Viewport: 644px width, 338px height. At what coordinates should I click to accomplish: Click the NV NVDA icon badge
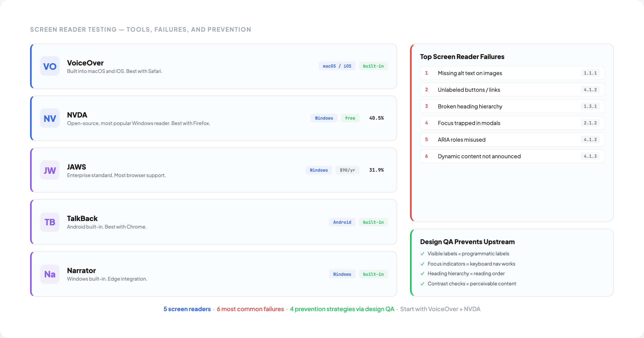(50, 118)
